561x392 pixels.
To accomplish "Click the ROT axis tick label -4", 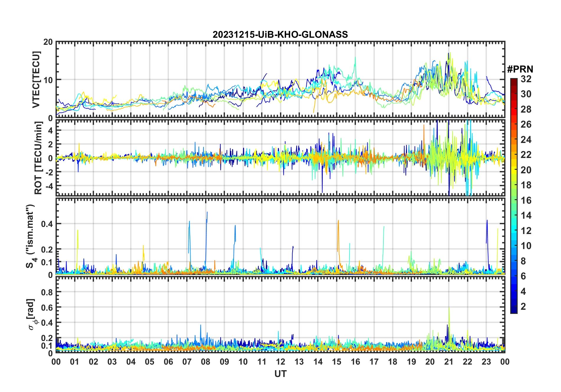I will [49, 186].
